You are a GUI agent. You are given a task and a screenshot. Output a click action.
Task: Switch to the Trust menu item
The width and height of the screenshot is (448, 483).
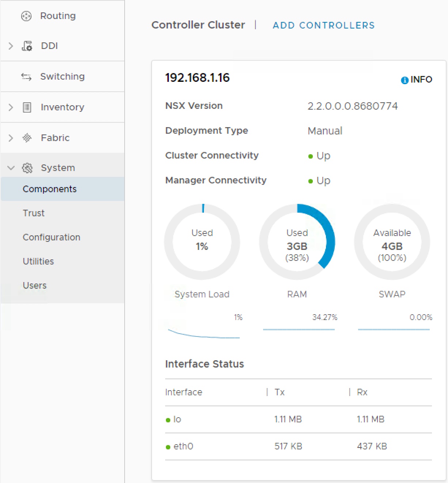34,213
